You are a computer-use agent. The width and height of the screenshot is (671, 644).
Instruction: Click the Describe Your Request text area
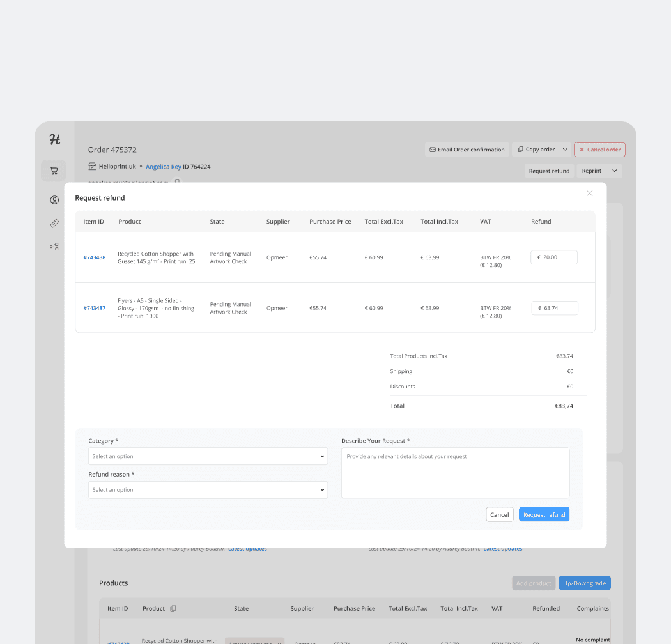click(x=455, y=473)
